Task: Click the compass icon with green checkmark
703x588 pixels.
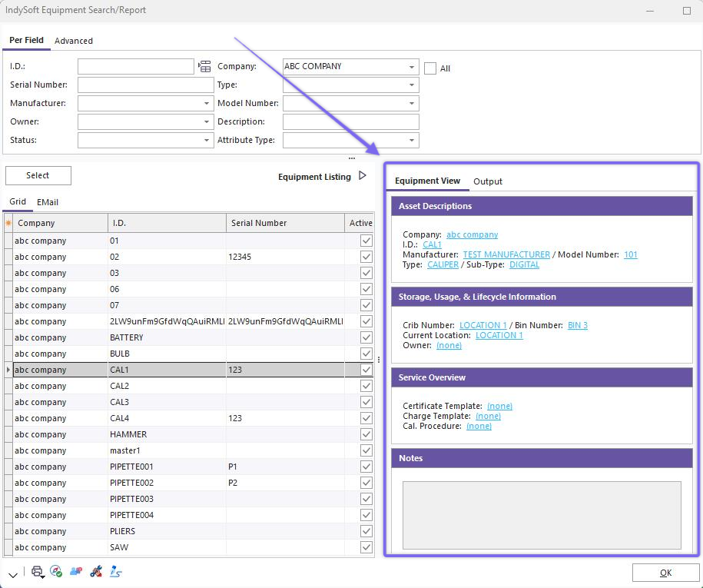Action: 56,572
